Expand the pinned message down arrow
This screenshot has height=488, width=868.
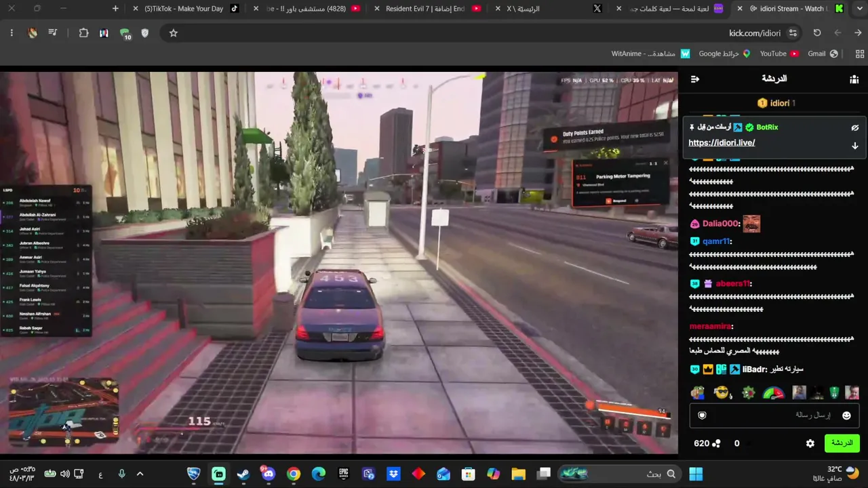click(x=855, y=146)
